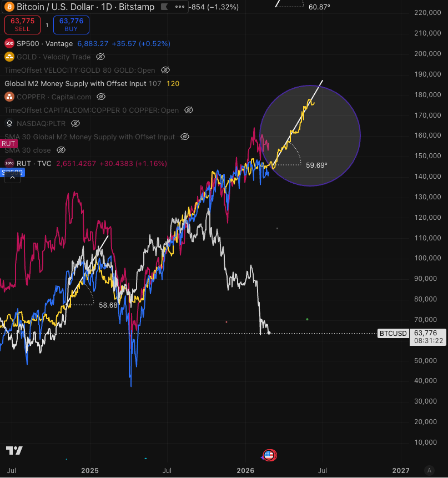
Task: Collapse the indicator legend with chevron arrow
Action: pos(13,178)
